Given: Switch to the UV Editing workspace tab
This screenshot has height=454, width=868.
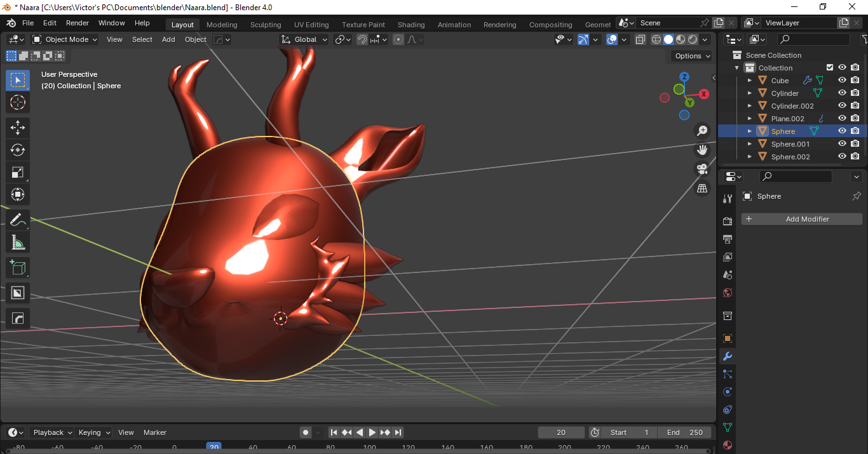Looking at the screenshot, I should (x=311, y=25).
